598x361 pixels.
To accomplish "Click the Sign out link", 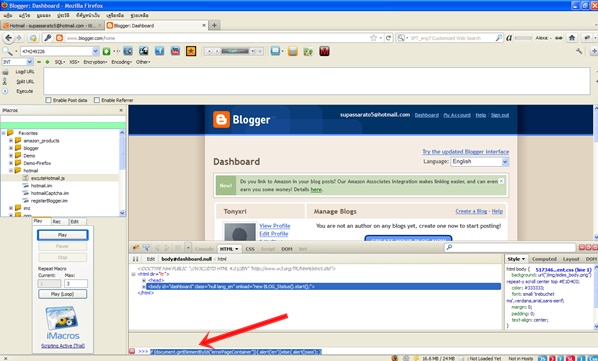I will click(500, 115).
